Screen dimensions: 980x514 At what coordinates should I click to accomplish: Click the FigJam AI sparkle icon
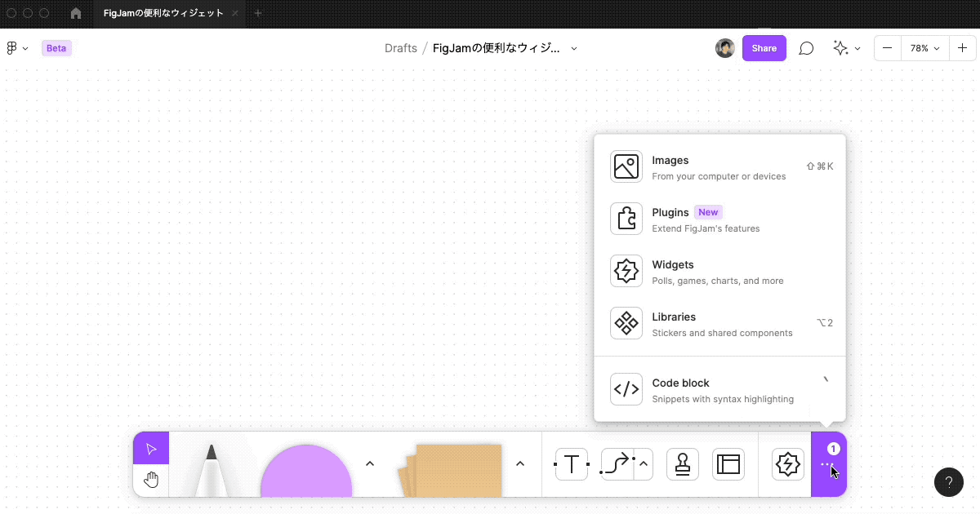tap(841, 48)
